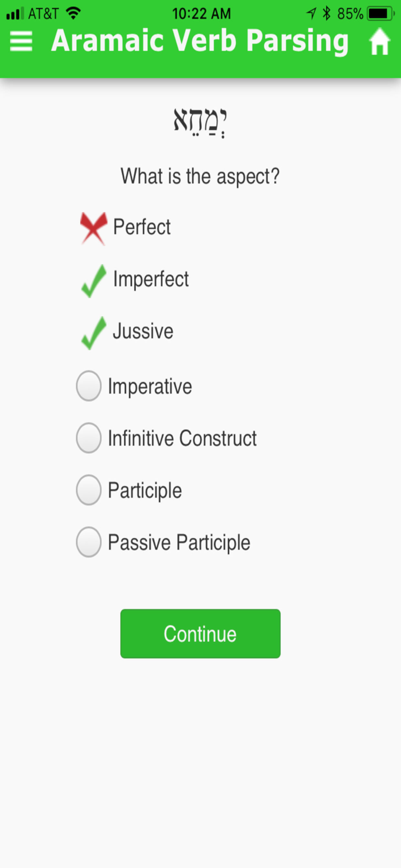Tap the green checkmark beside Jussive
This screenshot has height=868, width=401.
[93, 332]
